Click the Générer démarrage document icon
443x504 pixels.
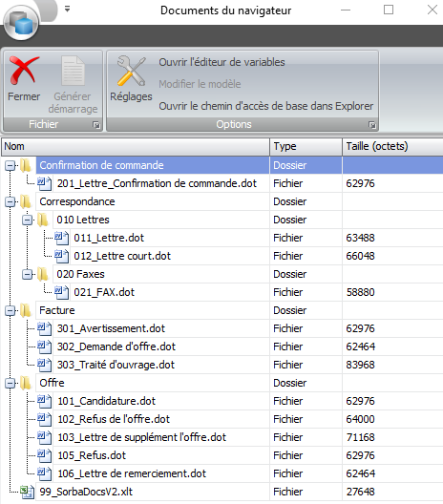tap(73, 71)
